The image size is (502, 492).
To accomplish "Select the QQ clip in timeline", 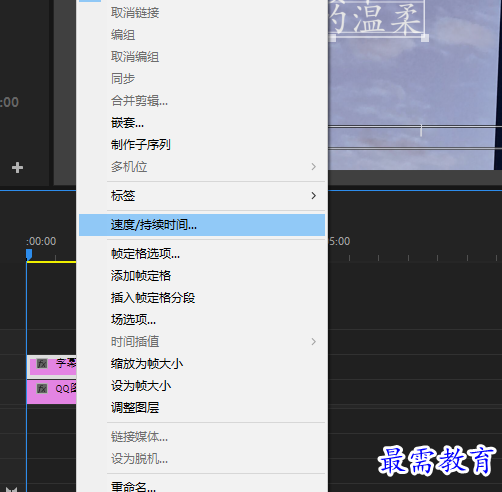I will (52, 392).
